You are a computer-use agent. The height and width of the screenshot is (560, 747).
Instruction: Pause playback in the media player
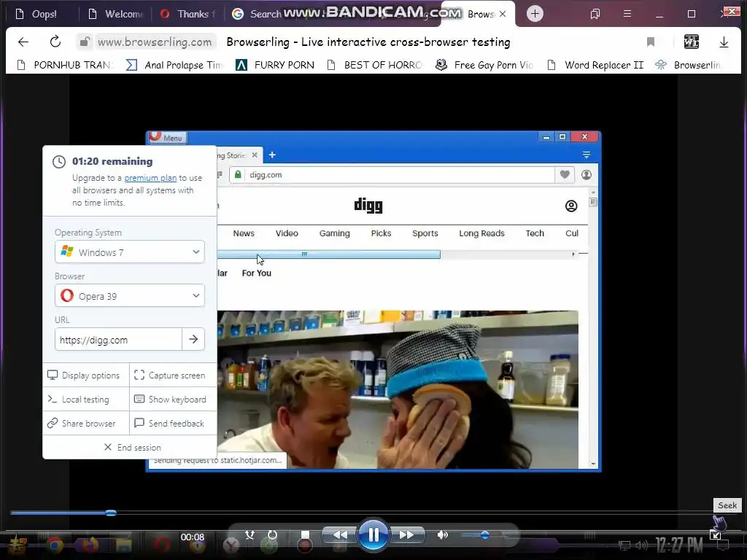tap(373, 535)
